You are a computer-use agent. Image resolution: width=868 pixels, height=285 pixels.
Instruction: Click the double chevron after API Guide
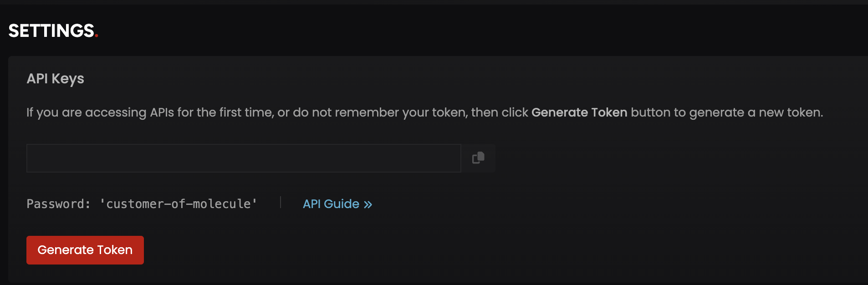click(x=368, y=204)
